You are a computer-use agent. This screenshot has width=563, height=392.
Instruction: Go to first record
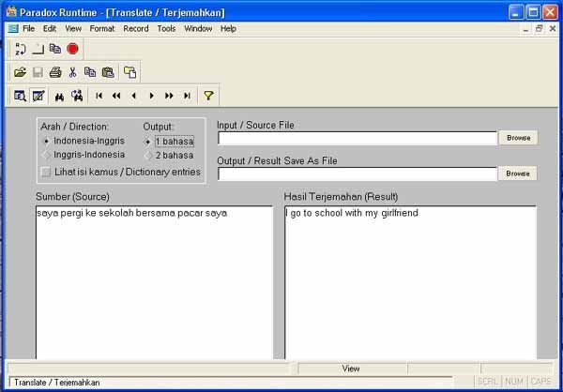pos(99,96)
